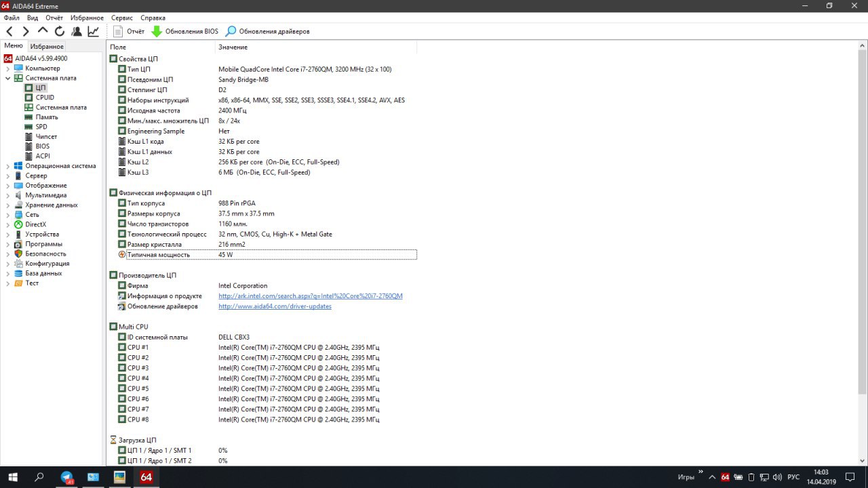Image resolution: width=868 pixels, height=488 pixels.
Task: Expand the Отображение tree node
Action: point(8,186)
